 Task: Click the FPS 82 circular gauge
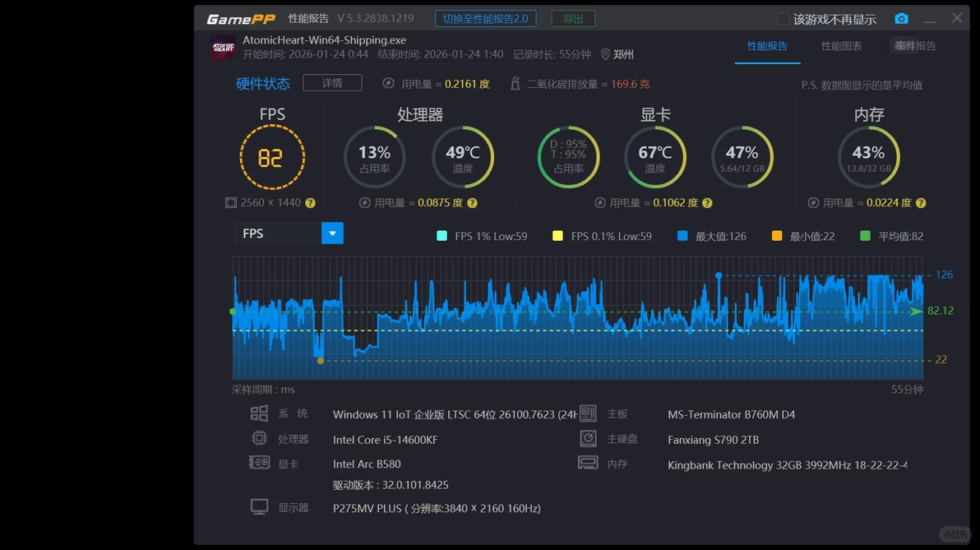pyautogui.click(x=272, y=157)
